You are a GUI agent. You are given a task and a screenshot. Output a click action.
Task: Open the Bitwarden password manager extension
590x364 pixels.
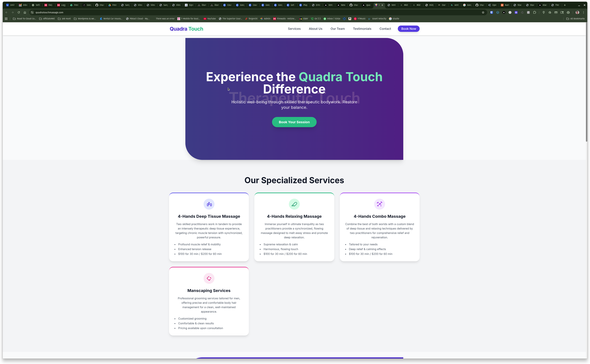tap(492, 12)
